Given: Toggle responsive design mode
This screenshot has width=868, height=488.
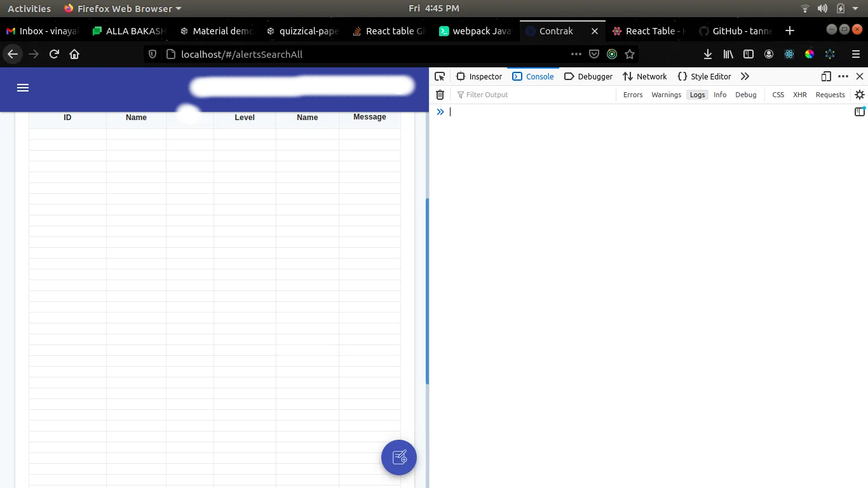Looking at the screenshot, I should (826, 76).
